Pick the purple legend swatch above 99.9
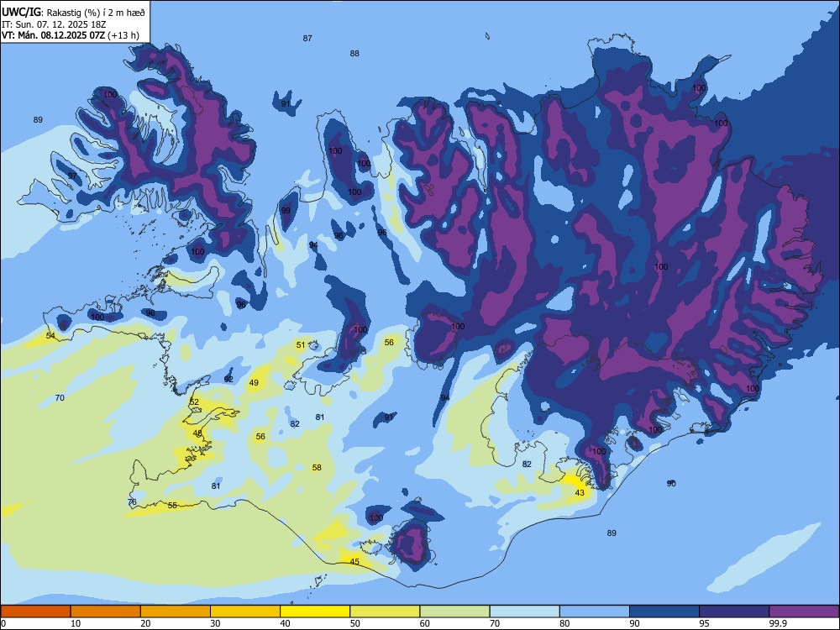840x630 pixels. pos(804,612)
